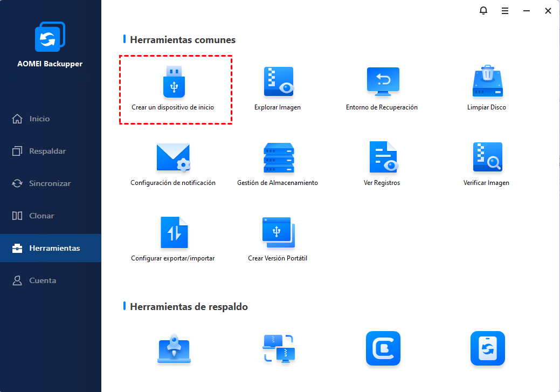Image resolution: width=560 pixels, height=392 pixels.
Task: Click the blue C-shaped app icon
Action: 383,348
